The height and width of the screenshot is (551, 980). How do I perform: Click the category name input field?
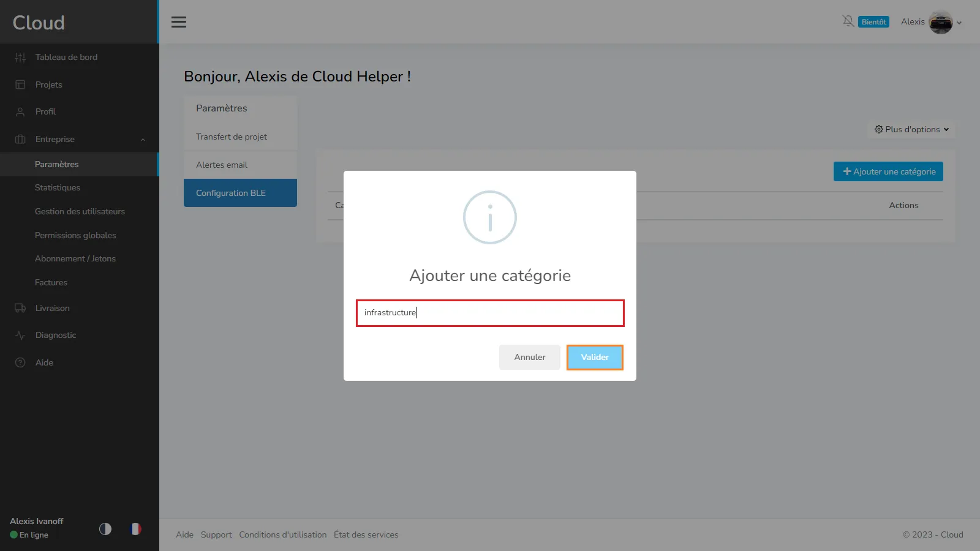pyautogui.click(x=490, y=313)
